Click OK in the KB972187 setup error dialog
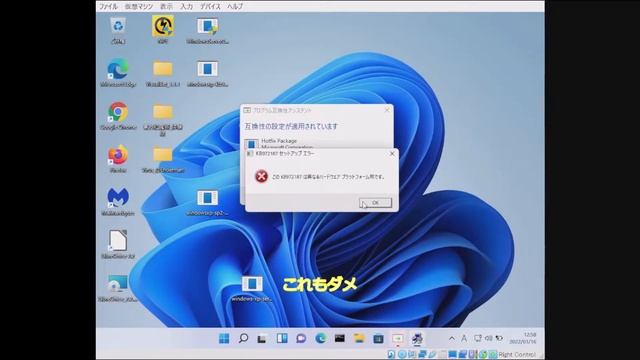The width and height of the screenshot is (640, 360). pos(375,202)
